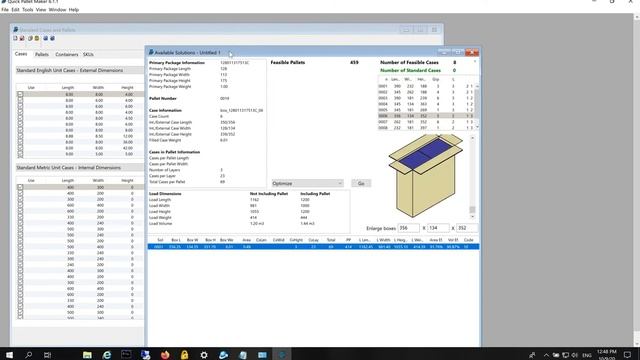This screenshot has width=640, height=360.
Task: Open taskbar Search
Action: tap(29, 355)
